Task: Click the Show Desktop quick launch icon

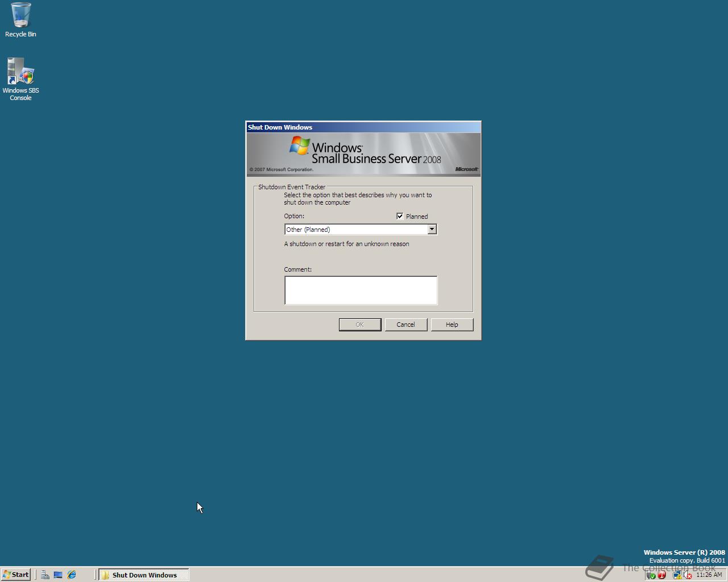Action: point(58,575)
